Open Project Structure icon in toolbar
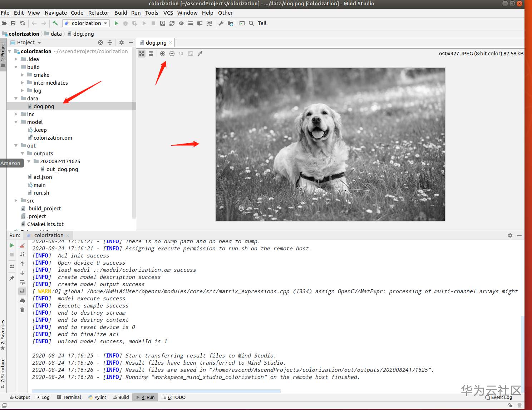 click(230, 23)
